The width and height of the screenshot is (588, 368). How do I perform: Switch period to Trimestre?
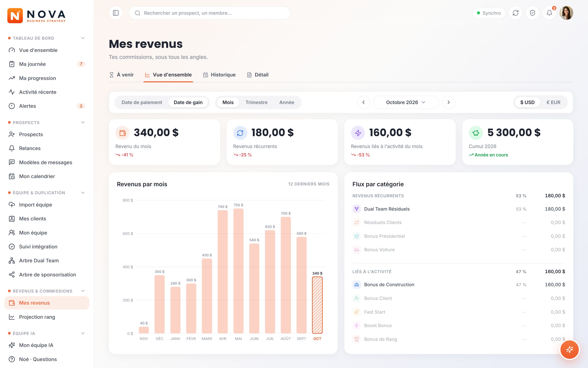(256, 102)
